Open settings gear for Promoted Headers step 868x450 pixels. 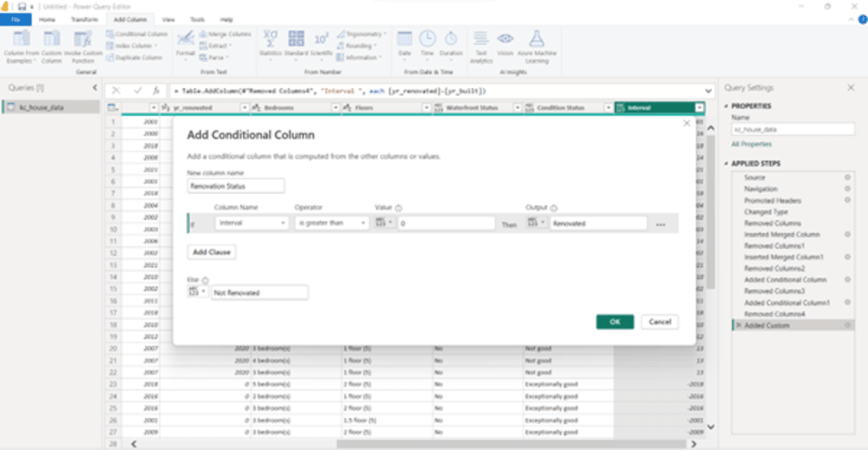(x=847, y=200)
